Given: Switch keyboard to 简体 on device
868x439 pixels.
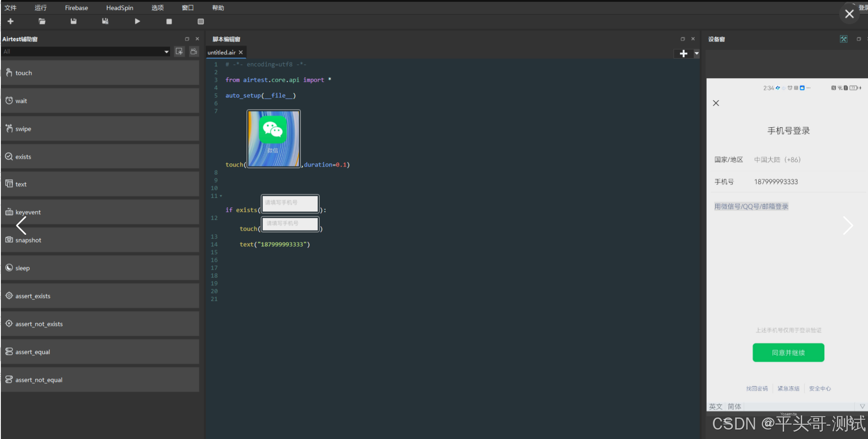Looking at the screenshot, I should point(735,407).
